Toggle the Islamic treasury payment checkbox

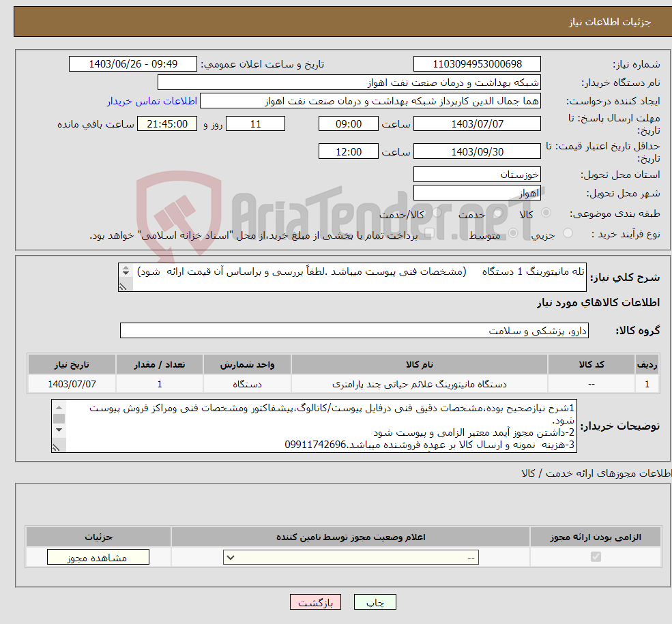click(x=429, y=233)
